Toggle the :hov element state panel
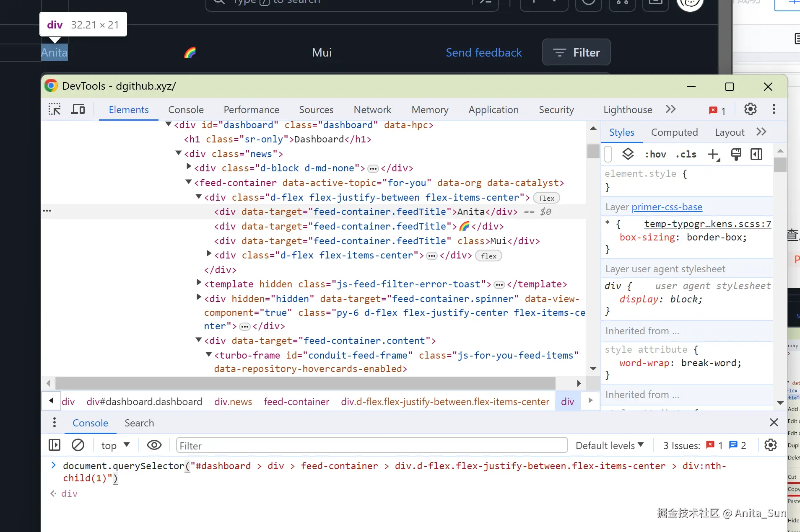 655,155
